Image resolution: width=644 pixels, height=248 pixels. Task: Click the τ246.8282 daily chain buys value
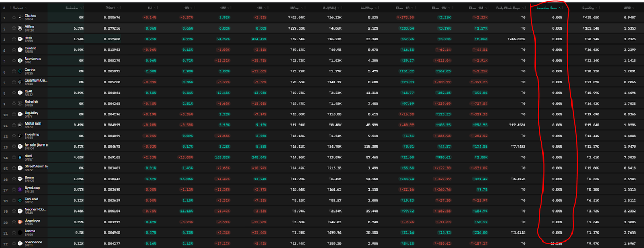(517, 39)
